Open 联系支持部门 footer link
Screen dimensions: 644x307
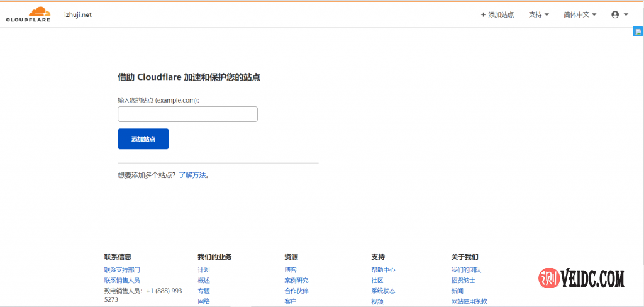(x=122, y=270)
